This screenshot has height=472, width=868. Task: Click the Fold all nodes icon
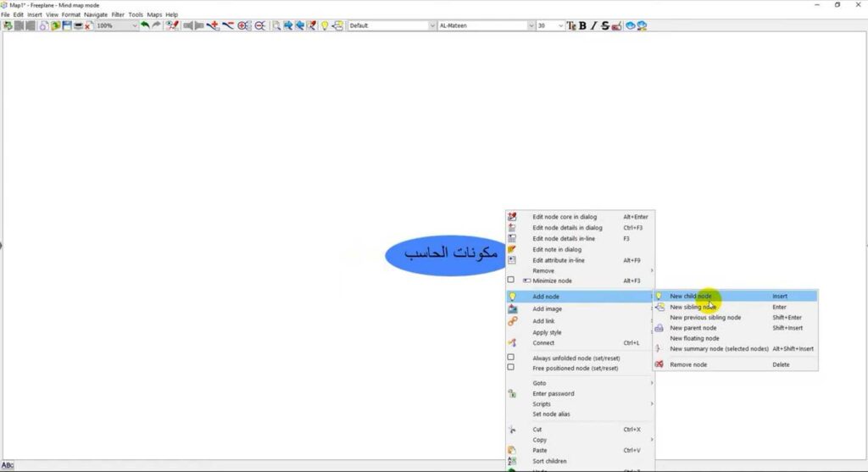coord(259,25)
